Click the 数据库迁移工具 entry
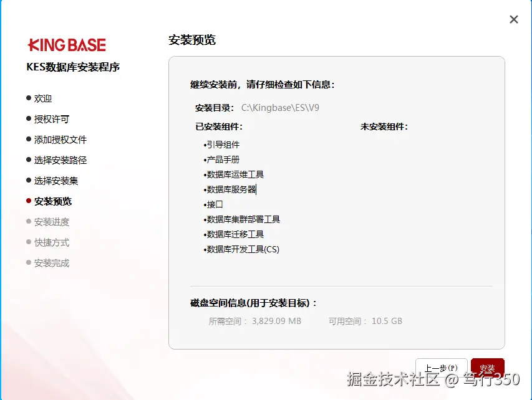The image size is (532, 400). (x=234, y=234)
